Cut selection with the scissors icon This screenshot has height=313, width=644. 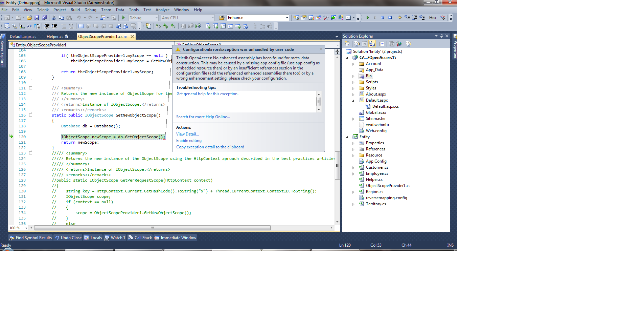click(x=54, y=18)
